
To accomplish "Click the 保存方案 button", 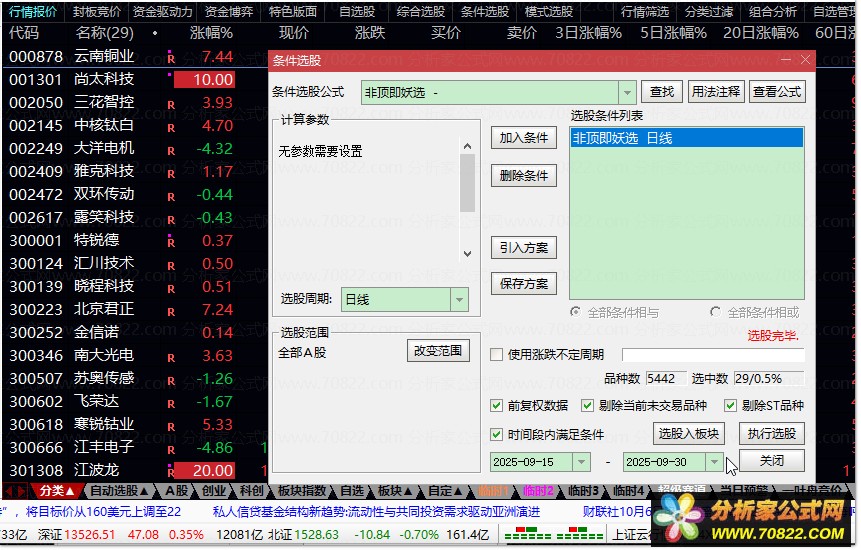I will tap(524, 284).
